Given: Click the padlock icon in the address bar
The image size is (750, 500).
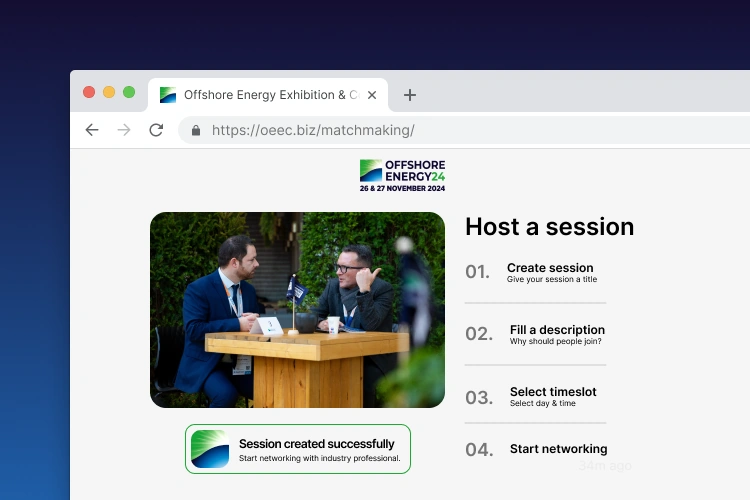Looking at the screenshot, I should coord(196,130).
